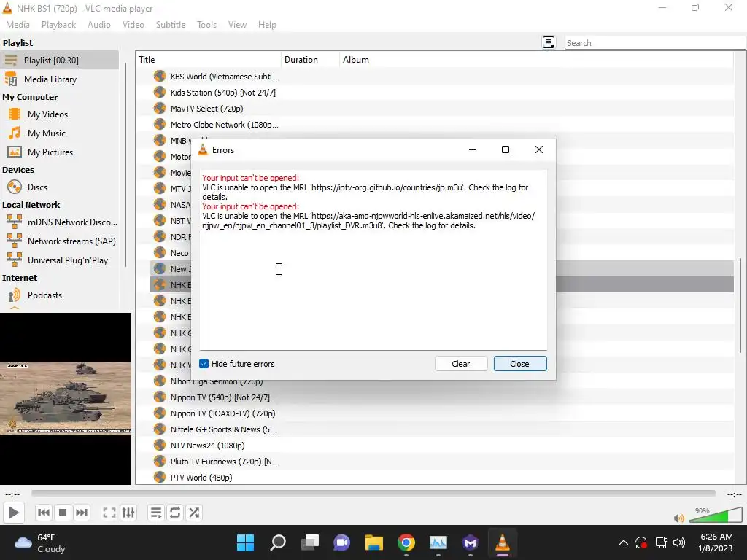747x560 pixels.
Task: Maximize the Errors dialog
Action: (x=506, y=149)
